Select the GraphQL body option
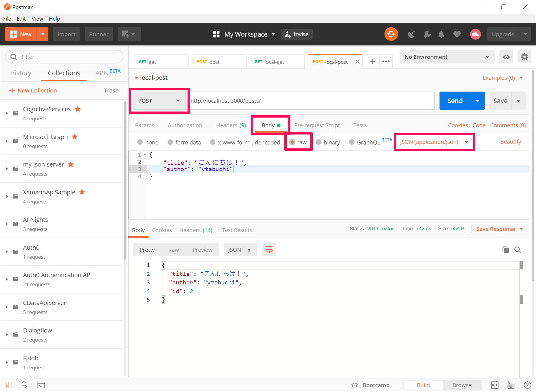 [x=352, y=142]
